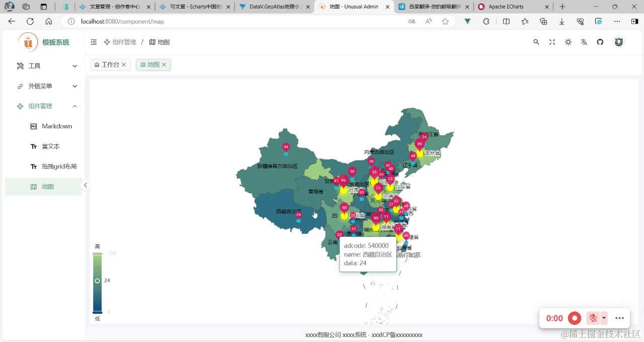Click the 组件管理 breadcrumb link
The image size is (644, 342).
click(120, 42)
